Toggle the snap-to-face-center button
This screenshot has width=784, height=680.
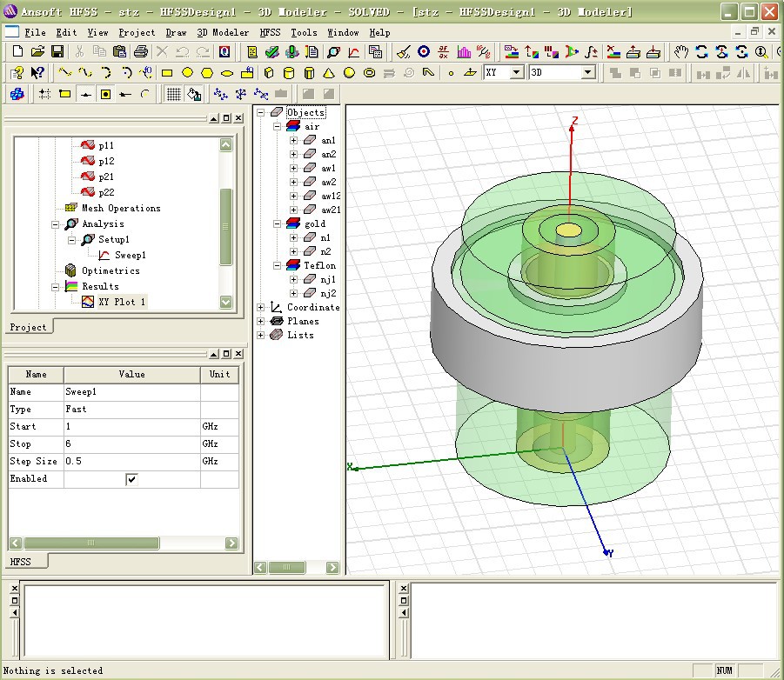click(x=105, y=94)
